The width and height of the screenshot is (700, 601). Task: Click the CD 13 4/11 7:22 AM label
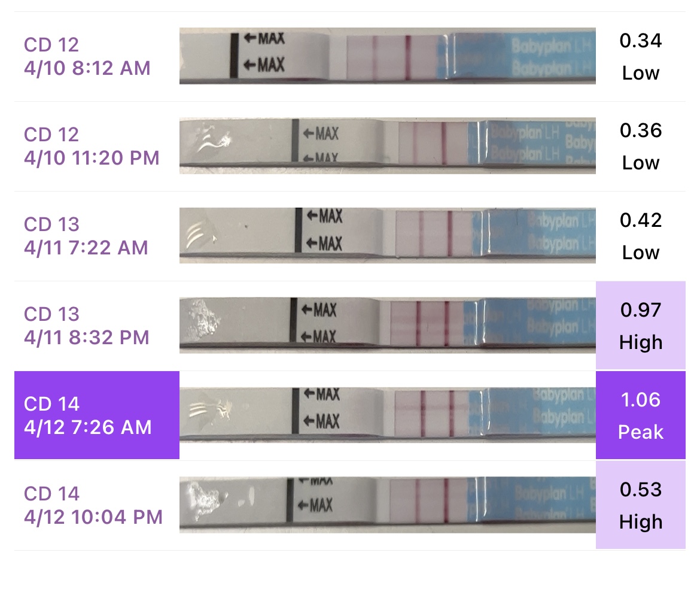coord(86,236)
